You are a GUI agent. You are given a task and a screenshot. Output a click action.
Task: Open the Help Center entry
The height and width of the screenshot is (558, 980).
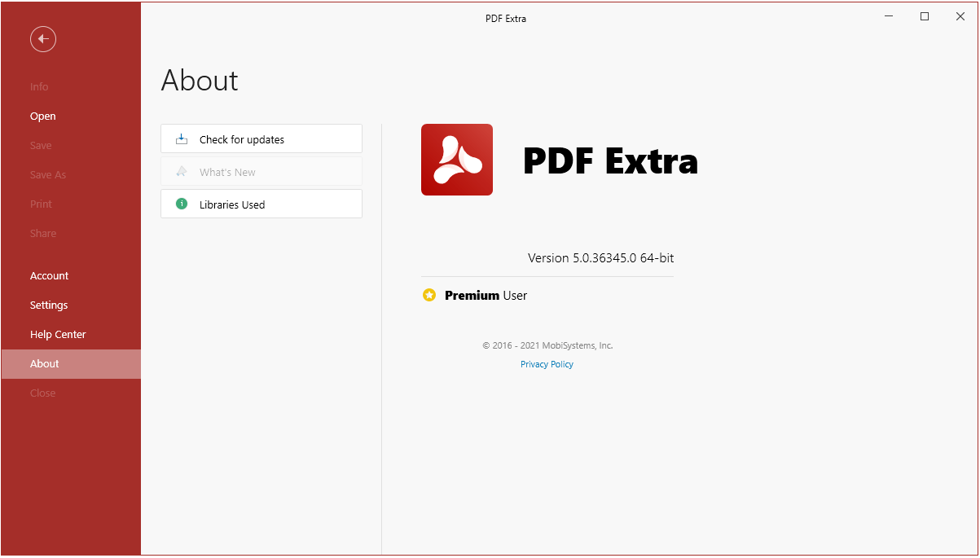[x=71, y=334]
